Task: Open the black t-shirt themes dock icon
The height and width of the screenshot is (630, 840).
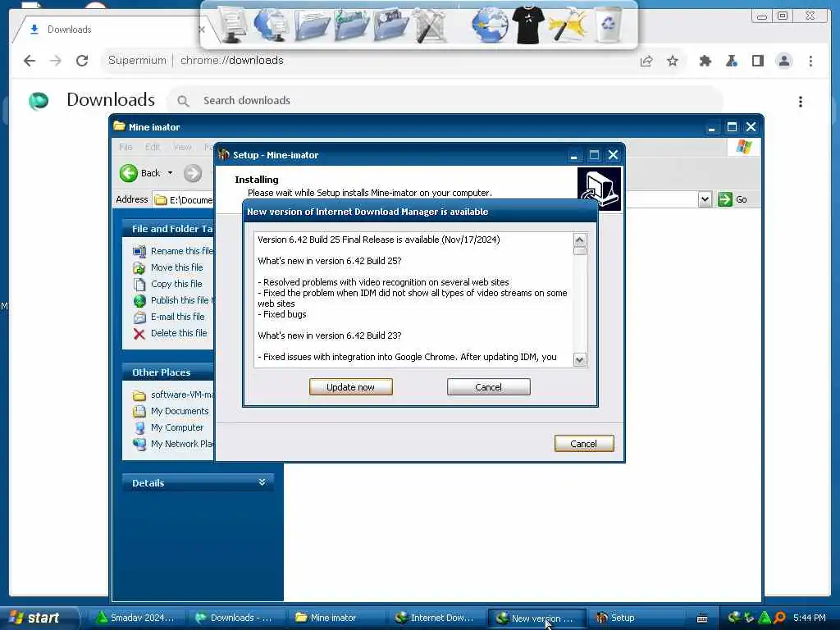Action: pyautogui.click(x=527, y=25)
